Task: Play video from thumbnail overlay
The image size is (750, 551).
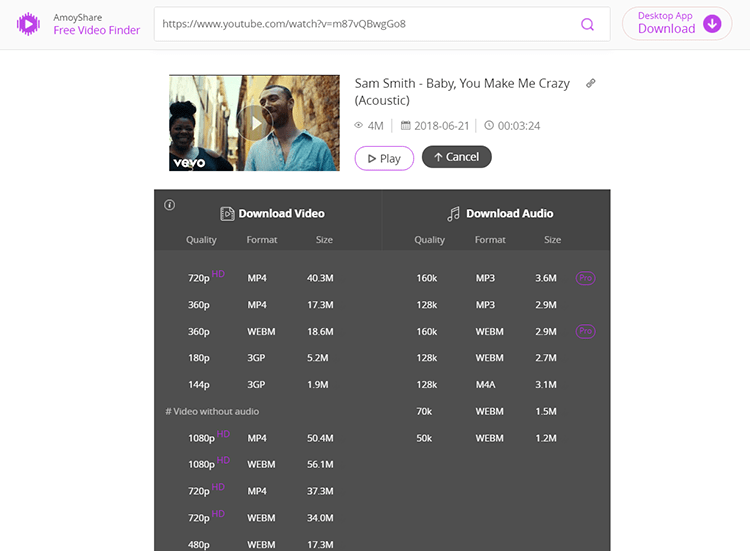Action: coord(254,123)
